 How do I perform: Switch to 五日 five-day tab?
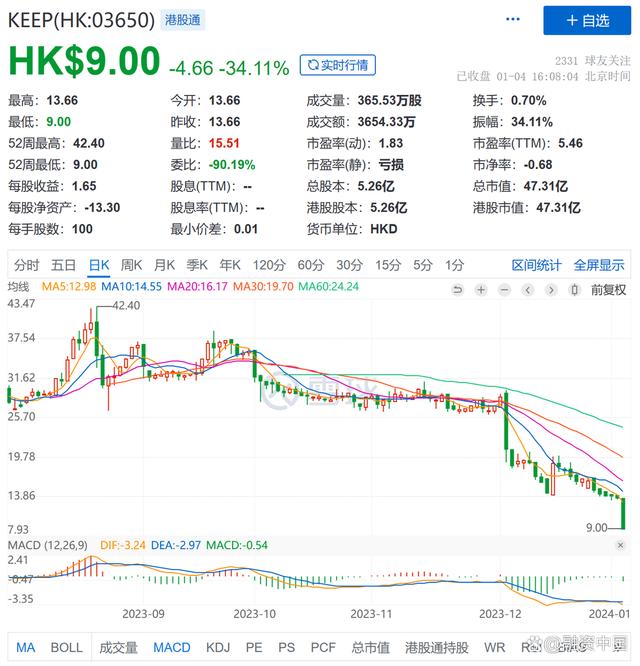[63, 265]
